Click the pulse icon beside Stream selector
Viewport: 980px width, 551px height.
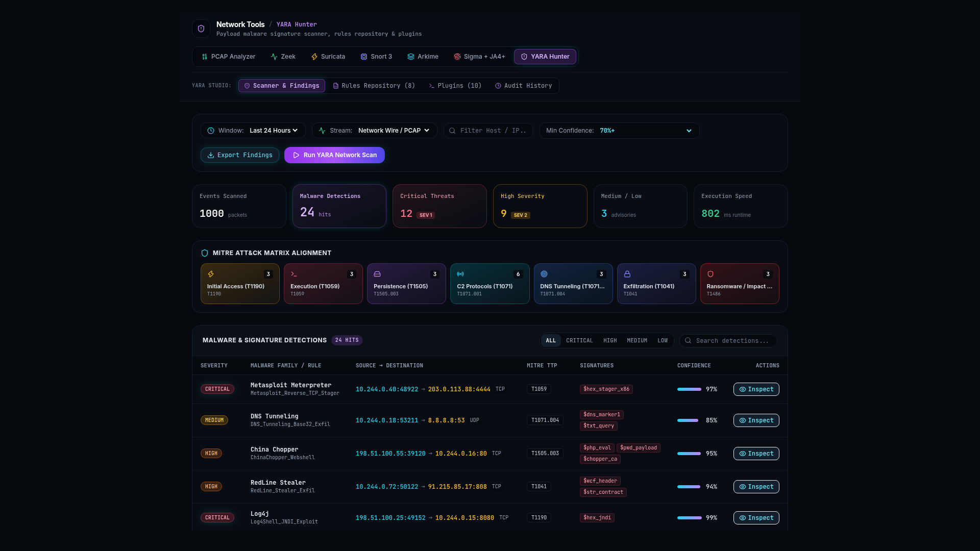pyautogui.click(x=322, y=131)
